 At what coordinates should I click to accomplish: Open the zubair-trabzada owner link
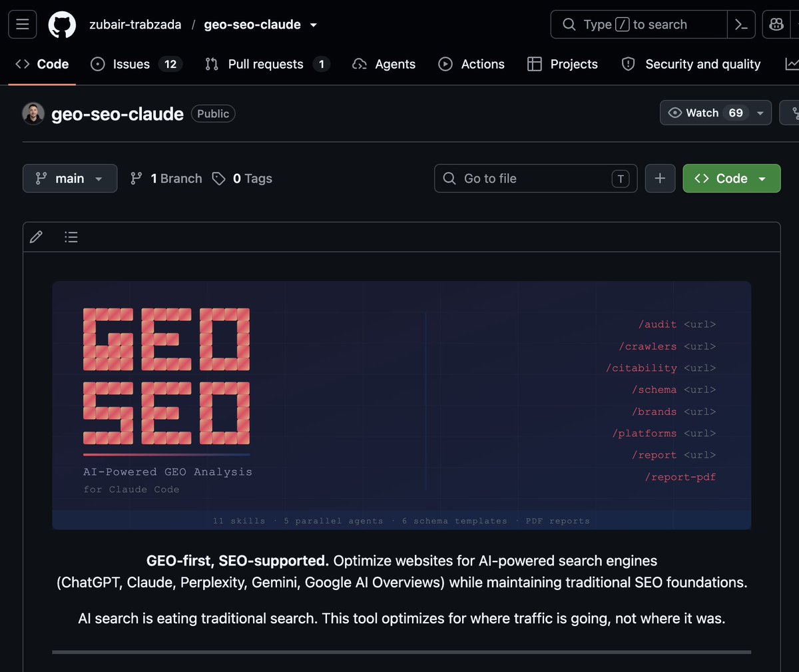click(135, 25)
